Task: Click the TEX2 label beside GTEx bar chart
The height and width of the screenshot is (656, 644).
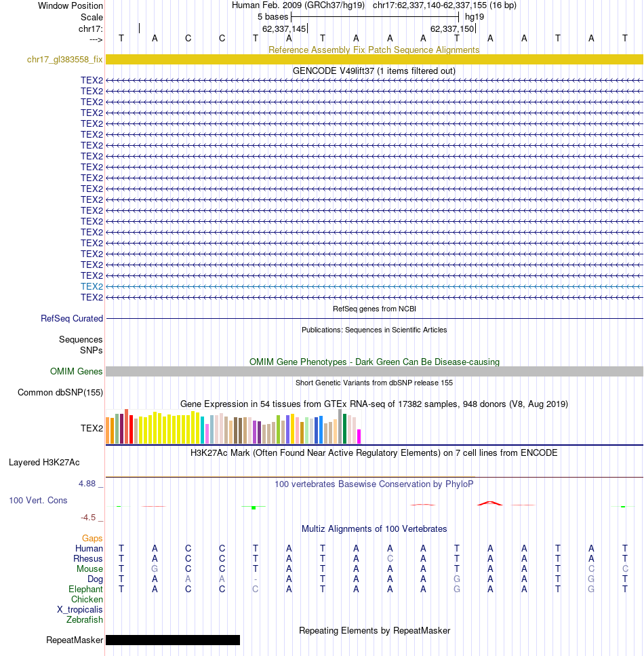Action: point(92,429)
